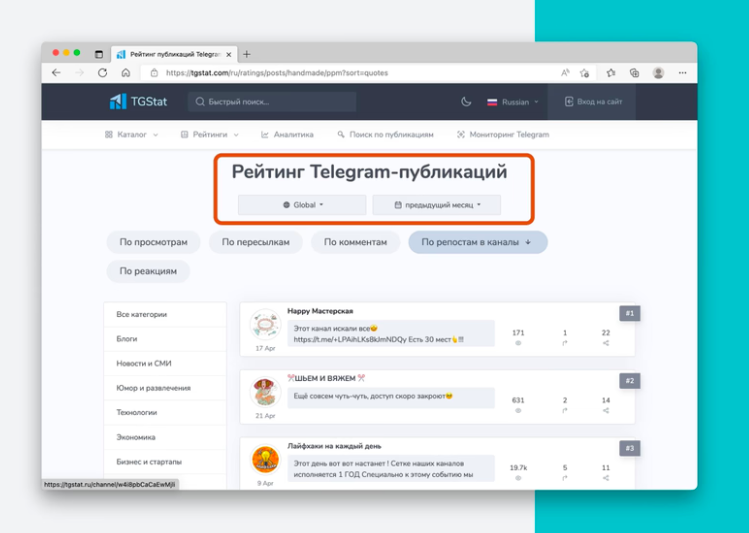The width and height of the screenshot is (749, 533).
Task: Click the Вход на сайт button
Action: [593, 102]
